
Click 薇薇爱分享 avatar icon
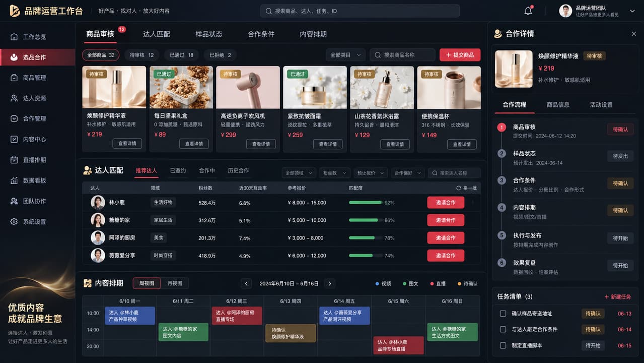[98, 255]
